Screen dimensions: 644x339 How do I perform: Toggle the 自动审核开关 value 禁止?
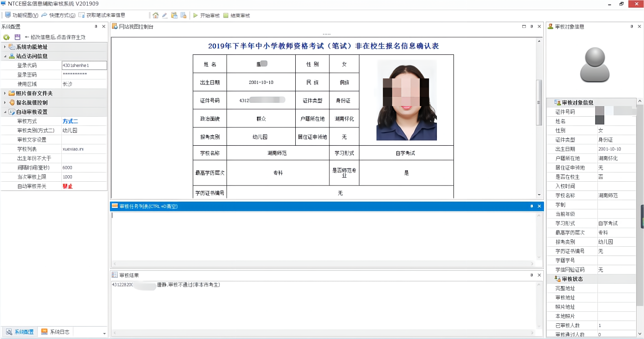(x=84, y=186)
